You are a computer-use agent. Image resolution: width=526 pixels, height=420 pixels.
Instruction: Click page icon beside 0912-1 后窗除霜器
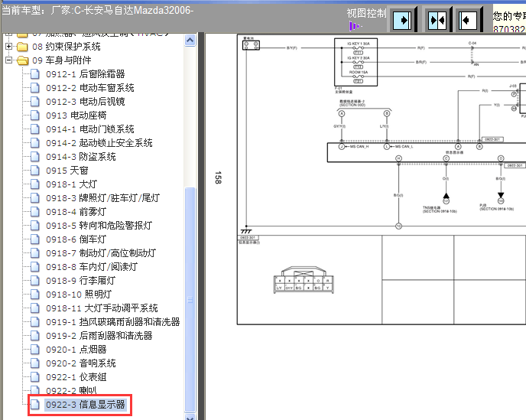35,74
